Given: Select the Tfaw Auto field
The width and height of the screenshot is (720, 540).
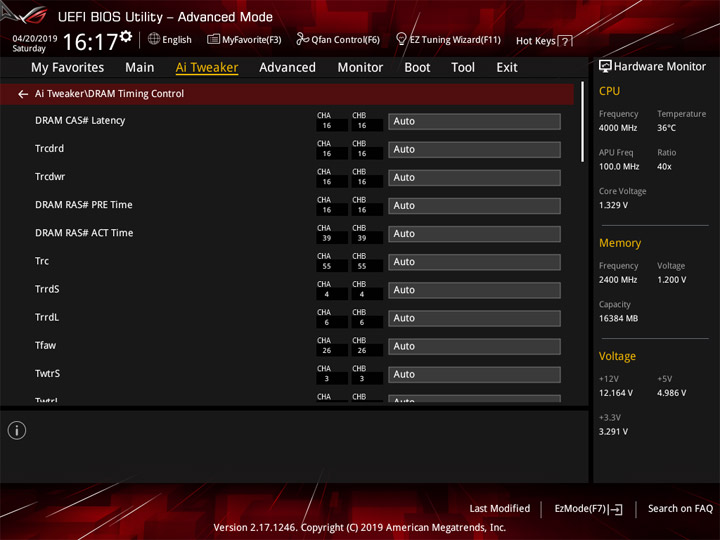Looking at the screenshot, I should [474, 346].
